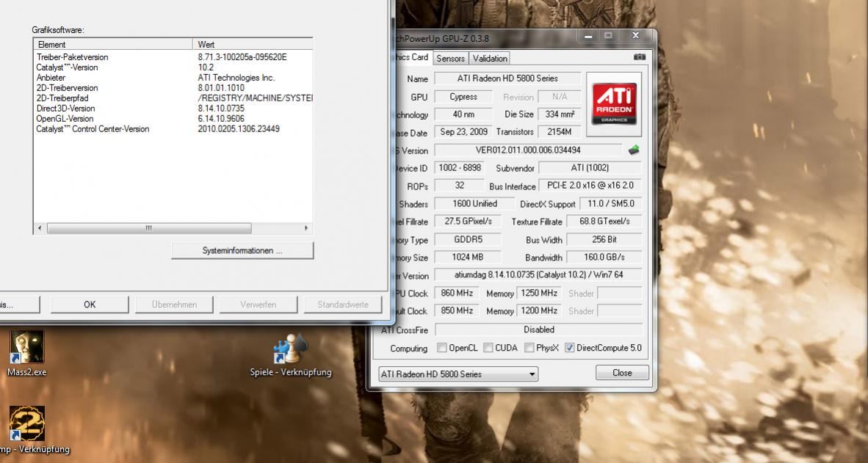Viewport: 868px width, 463px height.
Task: Click the OK button
Action: tap(90, 305)
